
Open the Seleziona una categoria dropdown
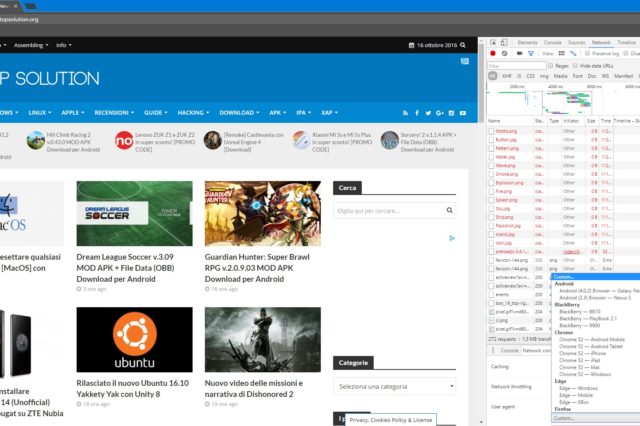[x=396, y=386]
